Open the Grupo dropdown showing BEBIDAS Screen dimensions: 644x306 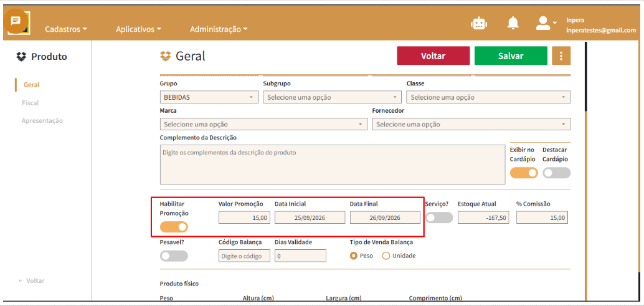[208, 97]
